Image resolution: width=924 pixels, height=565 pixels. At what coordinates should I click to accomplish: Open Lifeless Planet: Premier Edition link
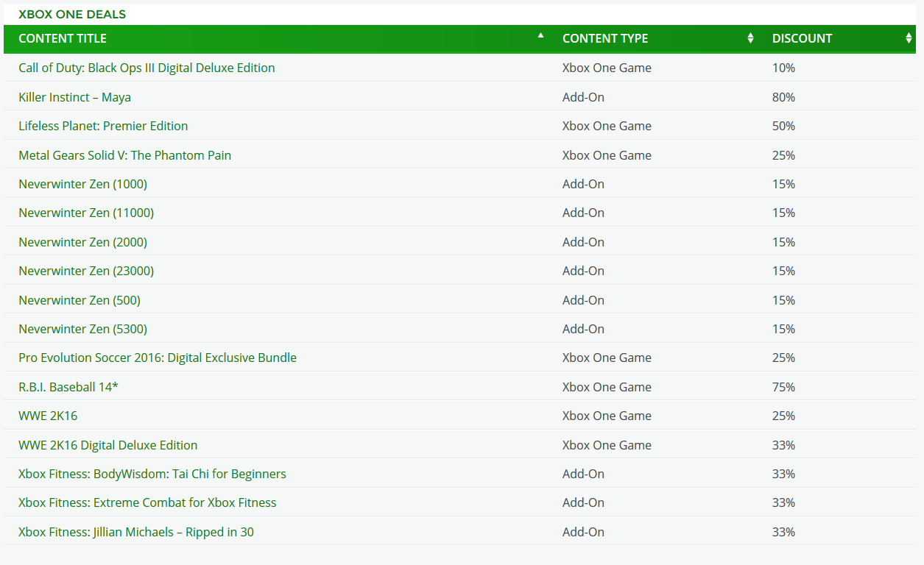(103, 126)
